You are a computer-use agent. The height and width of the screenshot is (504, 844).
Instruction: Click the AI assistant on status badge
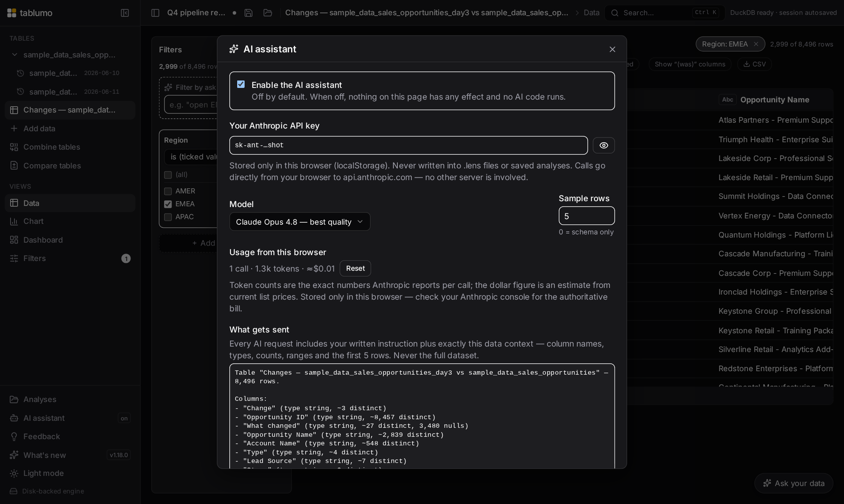(124, 418)
